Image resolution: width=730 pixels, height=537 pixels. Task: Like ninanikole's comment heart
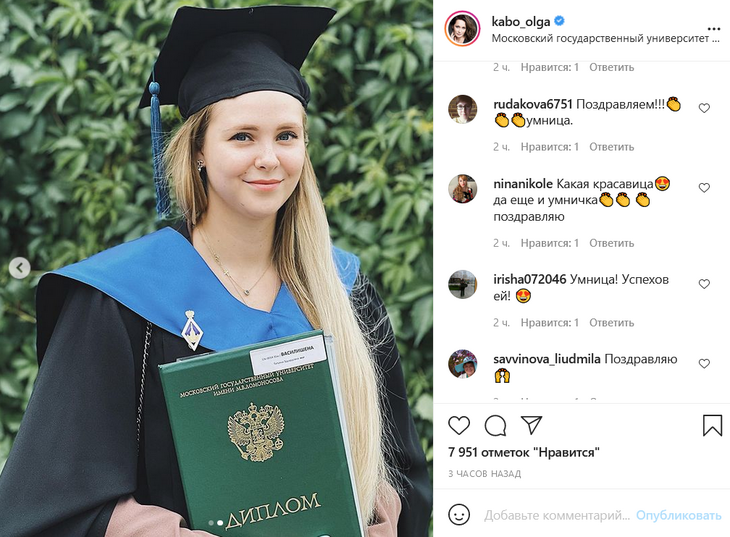(x=704, y=188)
